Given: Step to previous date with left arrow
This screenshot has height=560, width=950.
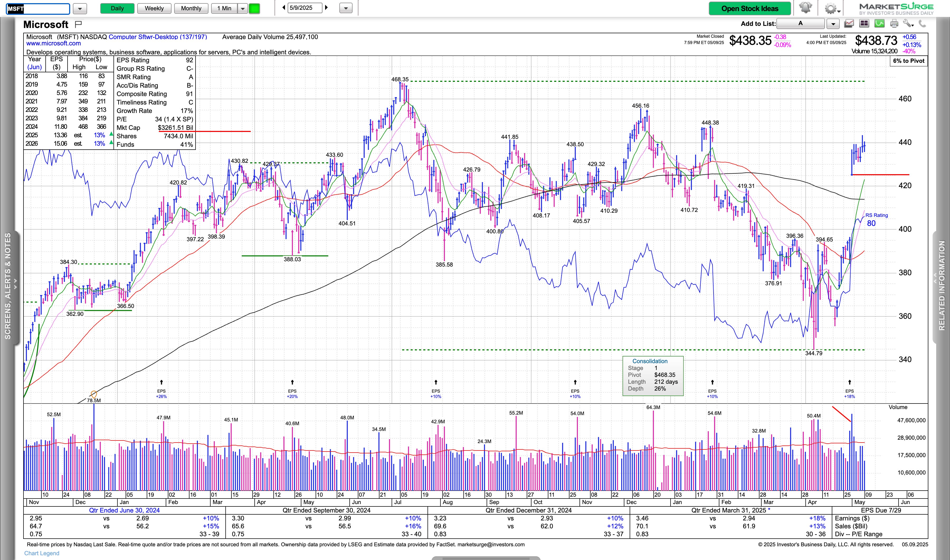Looking at the screenshot, I should click(x=284, y=8).
